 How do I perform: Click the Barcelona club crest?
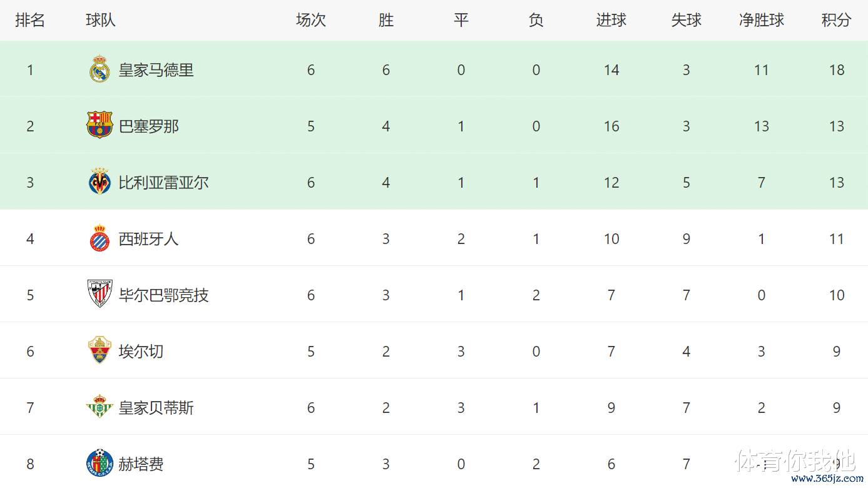(100, 125)
